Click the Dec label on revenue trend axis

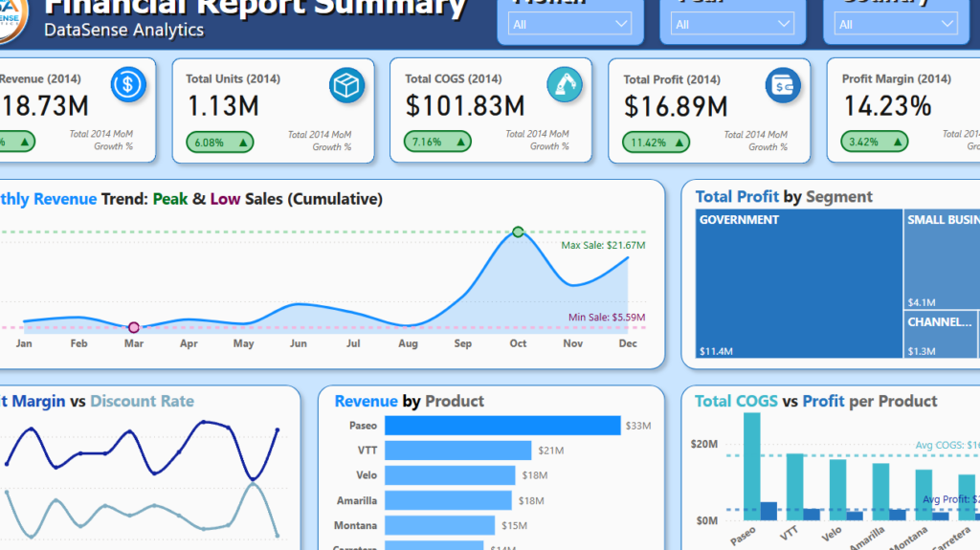coord(628,343)
